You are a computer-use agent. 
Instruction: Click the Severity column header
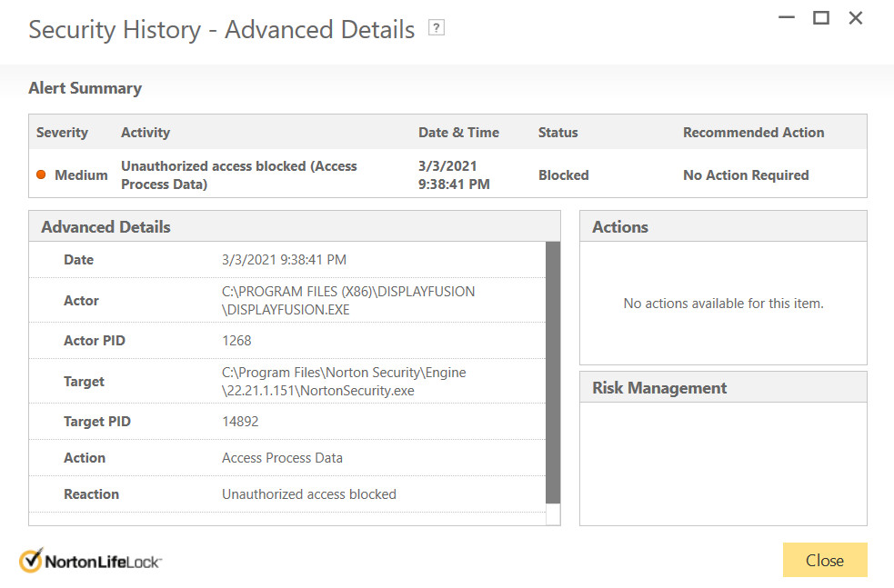(x=62, y=133)
